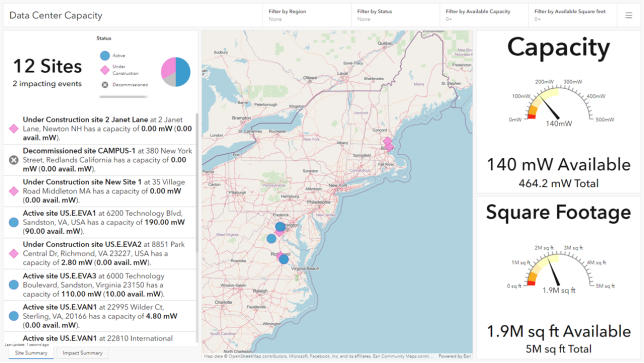Select Active site US.E.EVA3 row

(x=100, y=285)
